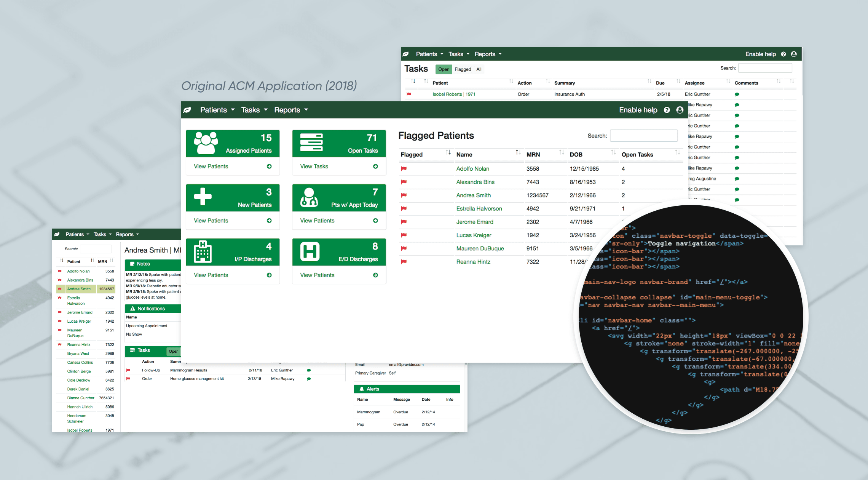Select the All filter in the Tasks window
The width and height of the screenshot is (868, 480).
coord(479,69)
